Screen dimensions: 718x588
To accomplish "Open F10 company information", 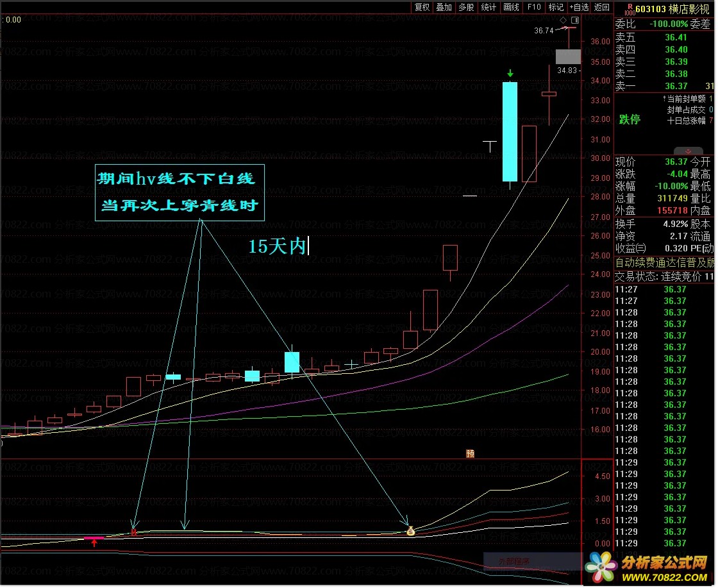I will 533,7.
